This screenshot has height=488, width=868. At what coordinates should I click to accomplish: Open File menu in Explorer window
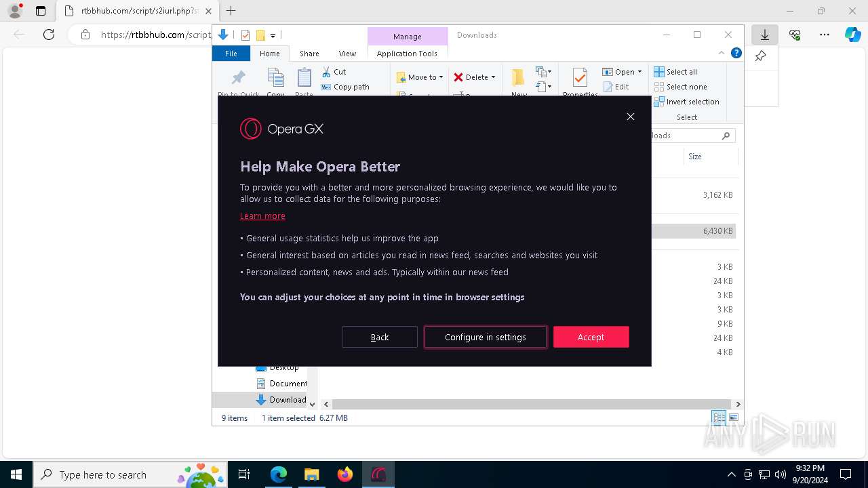tap(231, 54)
